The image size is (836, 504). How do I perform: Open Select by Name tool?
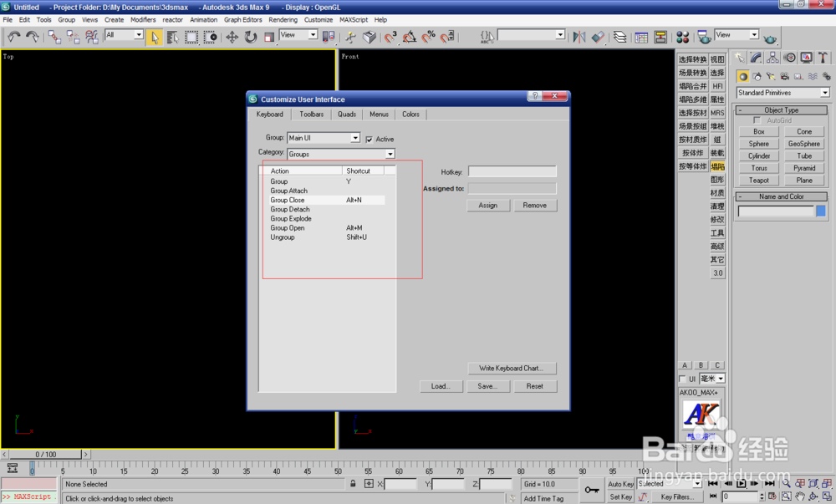(173, 37)
